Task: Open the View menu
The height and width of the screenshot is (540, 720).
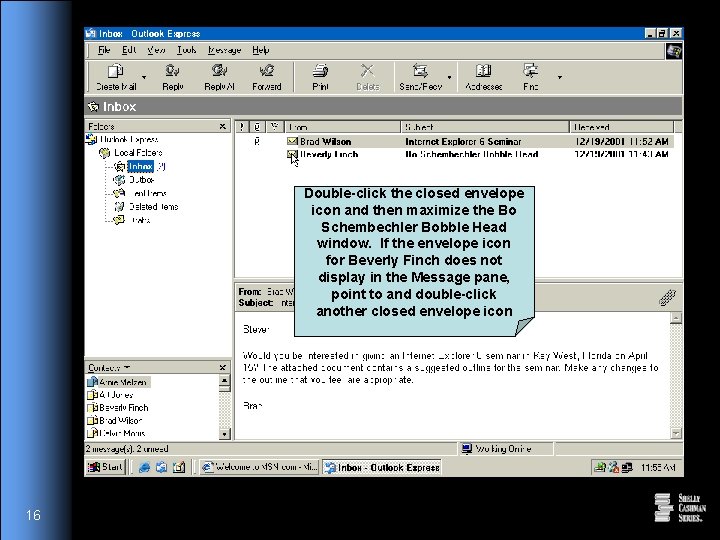Action: click(x=156, y=50)
